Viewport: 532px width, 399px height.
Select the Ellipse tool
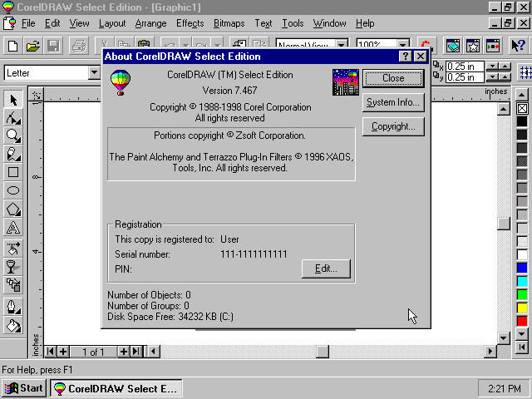pyautogui.click(x=13, y=190)
